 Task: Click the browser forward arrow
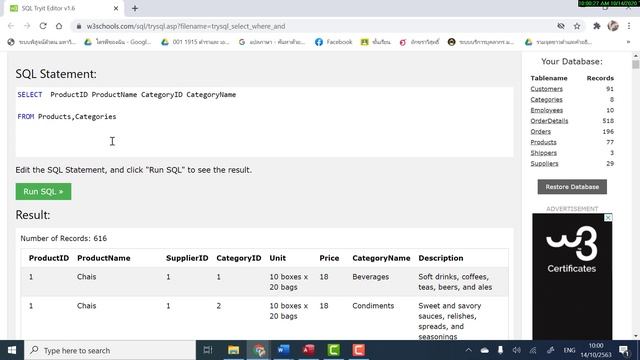[x=27, y=26]
